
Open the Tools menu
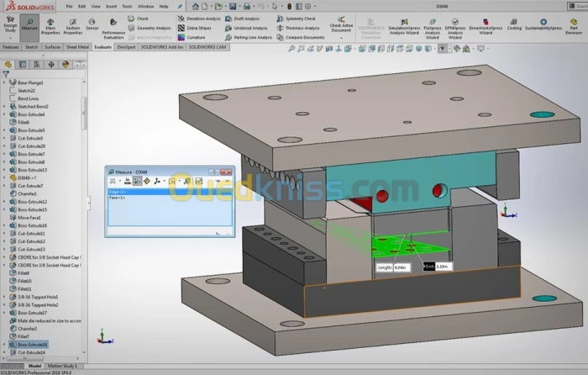[x=127, y=7]
